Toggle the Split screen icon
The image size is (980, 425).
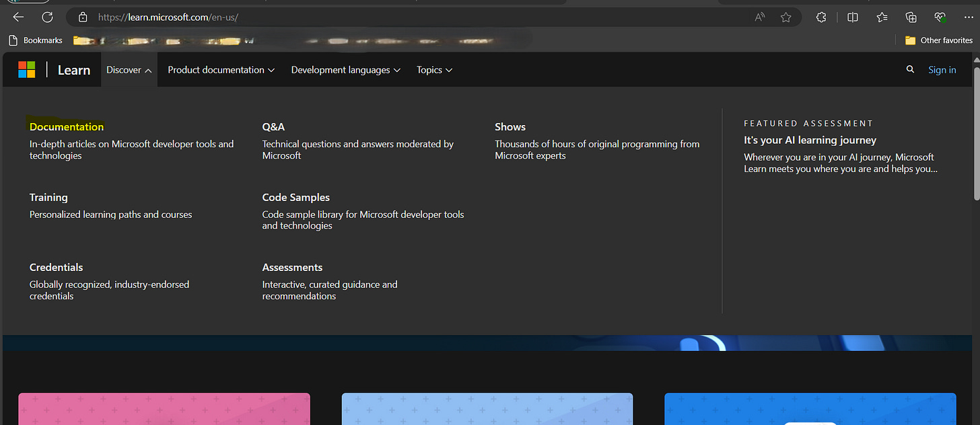[x=853, y=17]
